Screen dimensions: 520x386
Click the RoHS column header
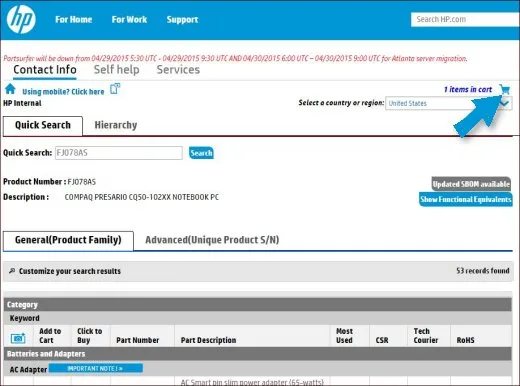[465, 340]
